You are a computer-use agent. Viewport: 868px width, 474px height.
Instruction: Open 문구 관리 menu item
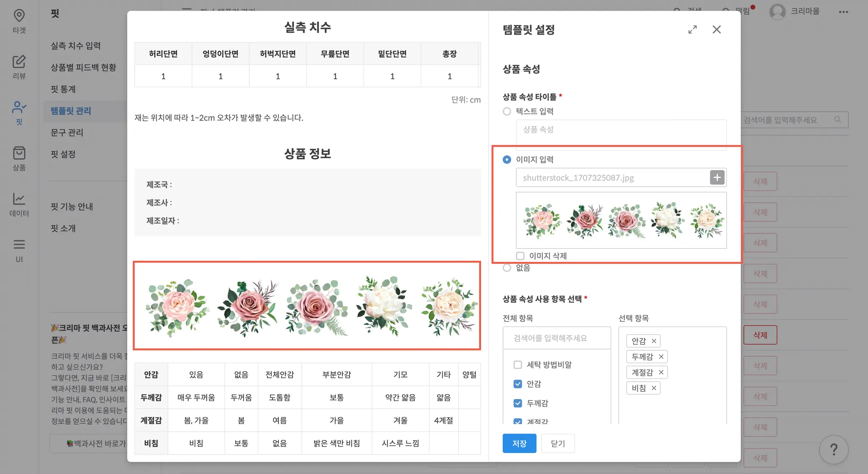point(67,133)
